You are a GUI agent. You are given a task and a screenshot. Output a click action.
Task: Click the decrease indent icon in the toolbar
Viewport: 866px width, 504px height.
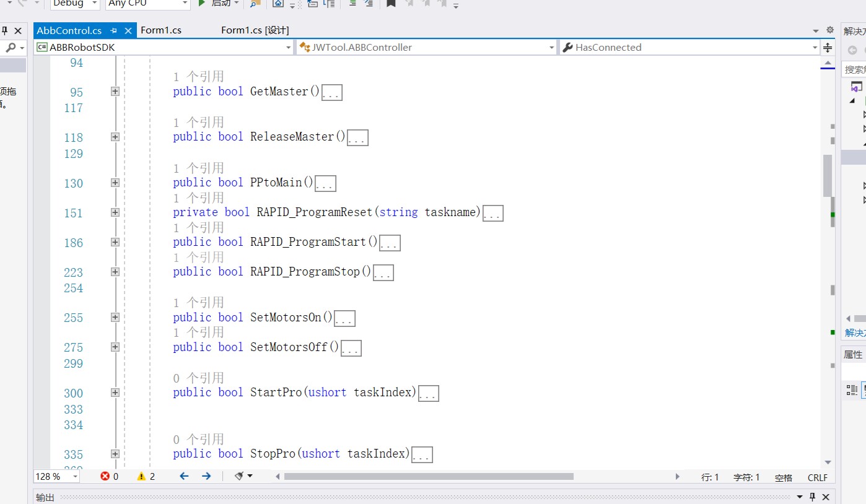(x=352, y=4)
